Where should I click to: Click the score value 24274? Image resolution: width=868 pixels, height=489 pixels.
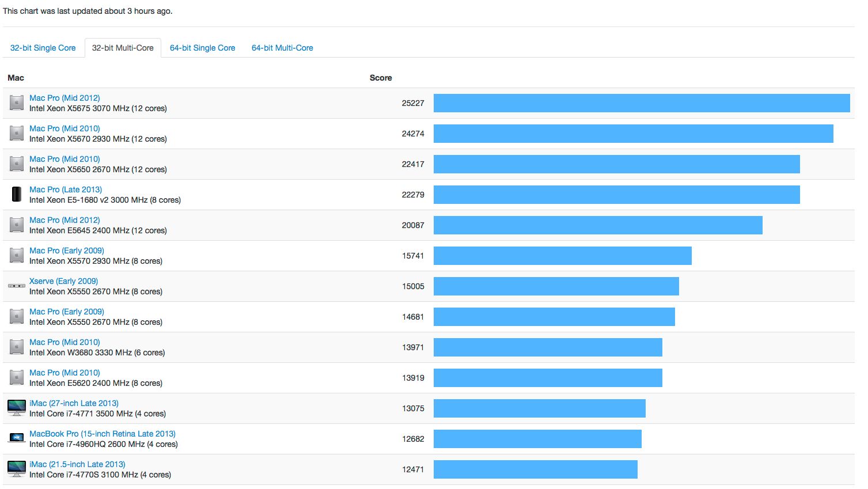click(x=413, y=134)
